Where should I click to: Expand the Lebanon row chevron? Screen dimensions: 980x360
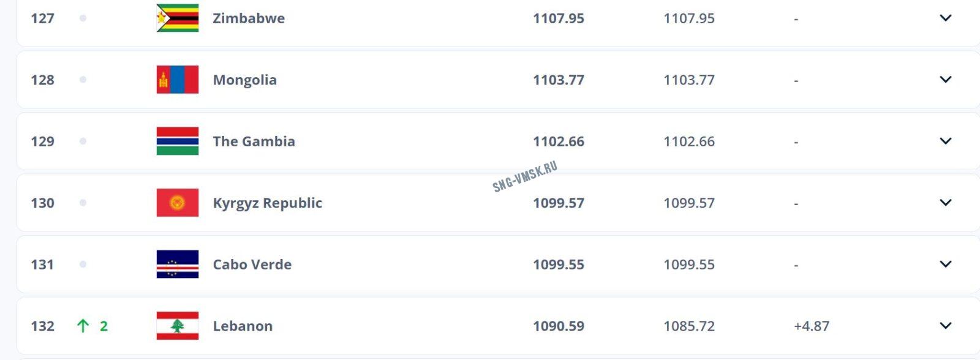(x=946, y=326)
